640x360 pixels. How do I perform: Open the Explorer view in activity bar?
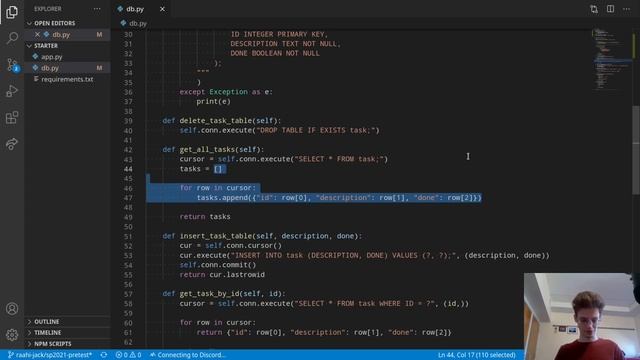pyautogui.click(x=12, y=12)
